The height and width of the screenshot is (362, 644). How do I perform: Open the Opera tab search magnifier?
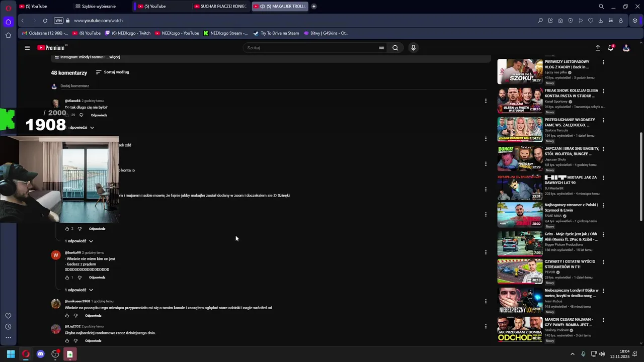tap(601, 7)
